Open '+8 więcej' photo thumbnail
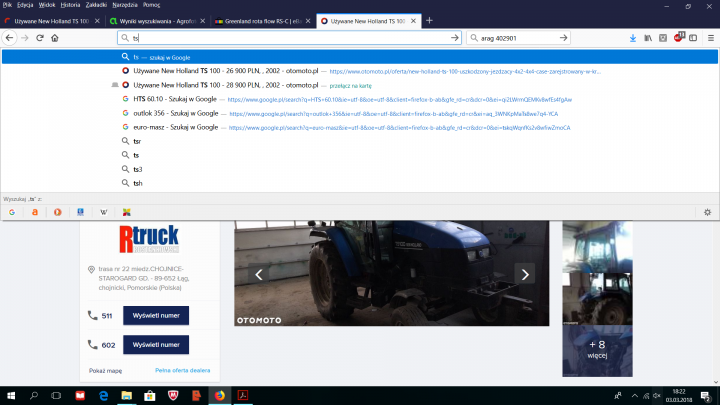Viewport: 720px width, 405px height. point(597,349)
